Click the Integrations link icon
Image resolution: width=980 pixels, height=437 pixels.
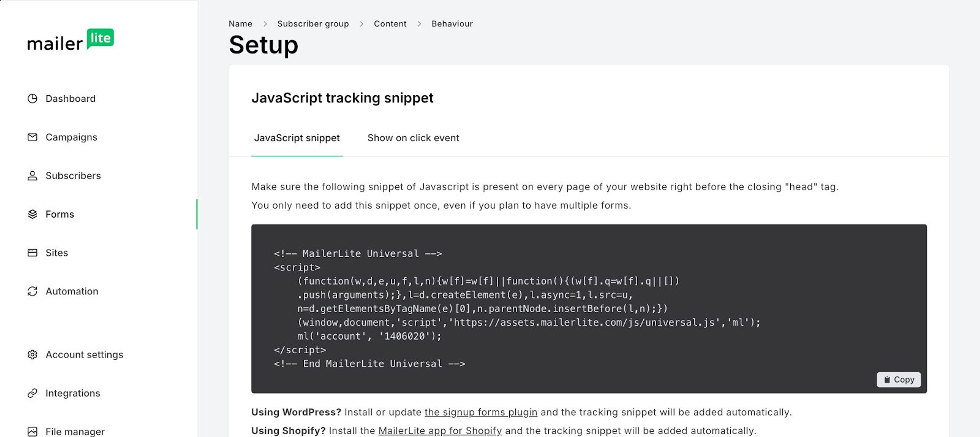pyautogui.click(x=32, y=393)
